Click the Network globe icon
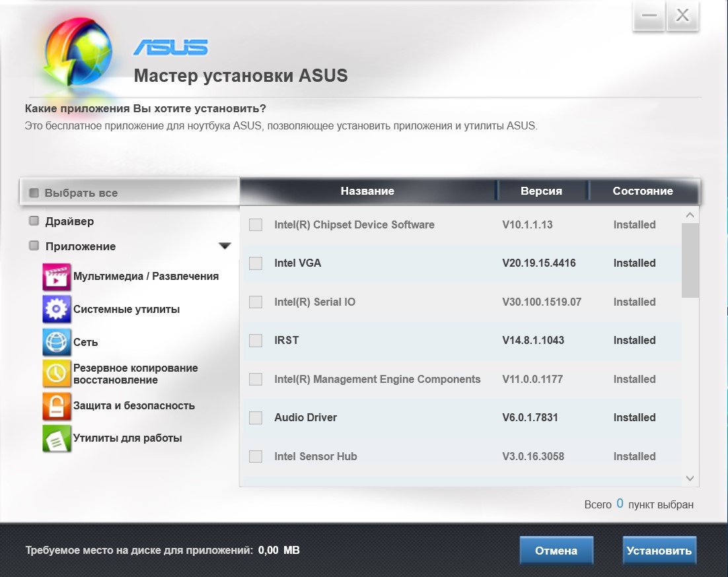 (x=57, y=342)
